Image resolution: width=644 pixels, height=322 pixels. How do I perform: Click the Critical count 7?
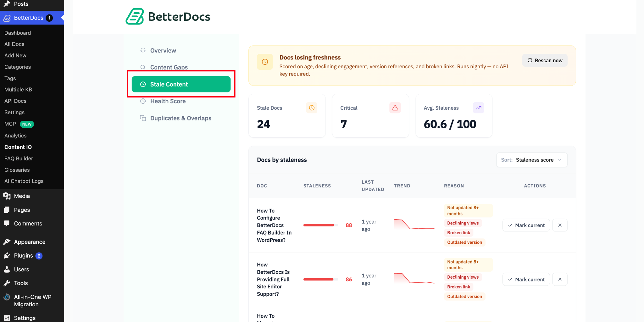pos(344,124)
